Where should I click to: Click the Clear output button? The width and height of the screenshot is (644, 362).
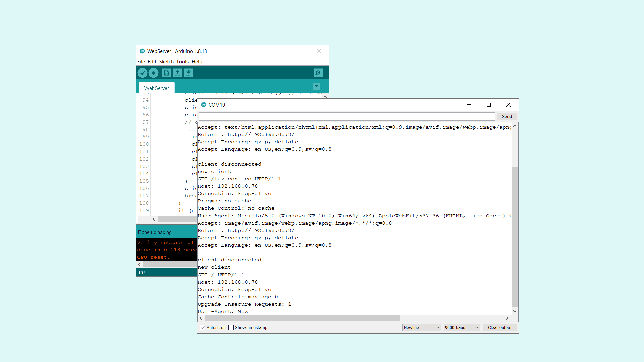[499, 327]
